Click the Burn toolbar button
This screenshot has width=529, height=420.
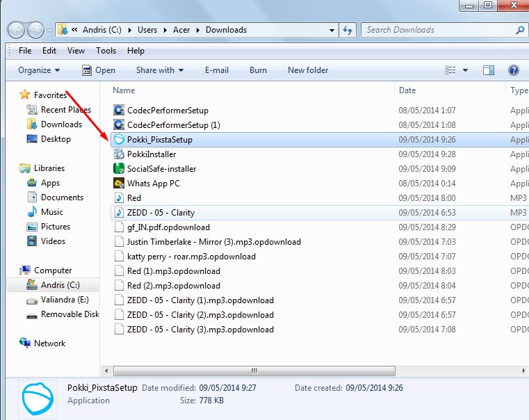258,70
